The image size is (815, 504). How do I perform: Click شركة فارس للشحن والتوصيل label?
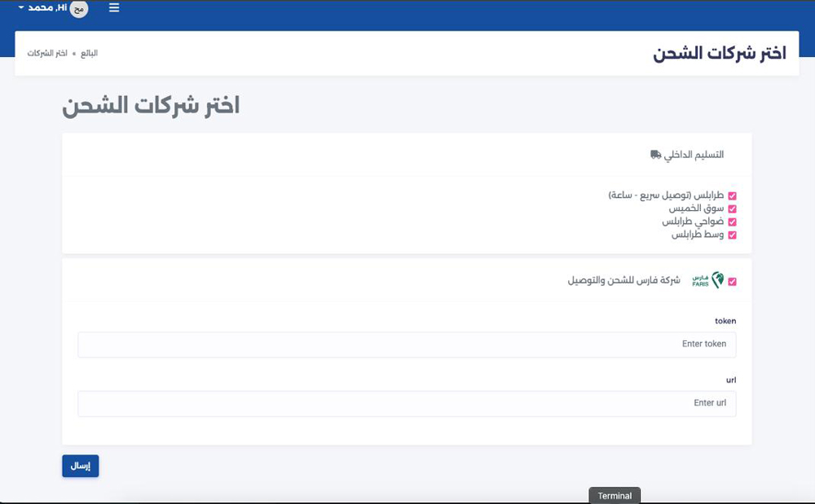tap(623, 281)
